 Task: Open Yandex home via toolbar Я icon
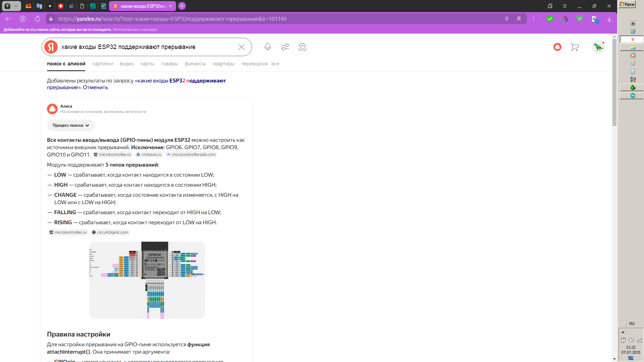[23, 19]
